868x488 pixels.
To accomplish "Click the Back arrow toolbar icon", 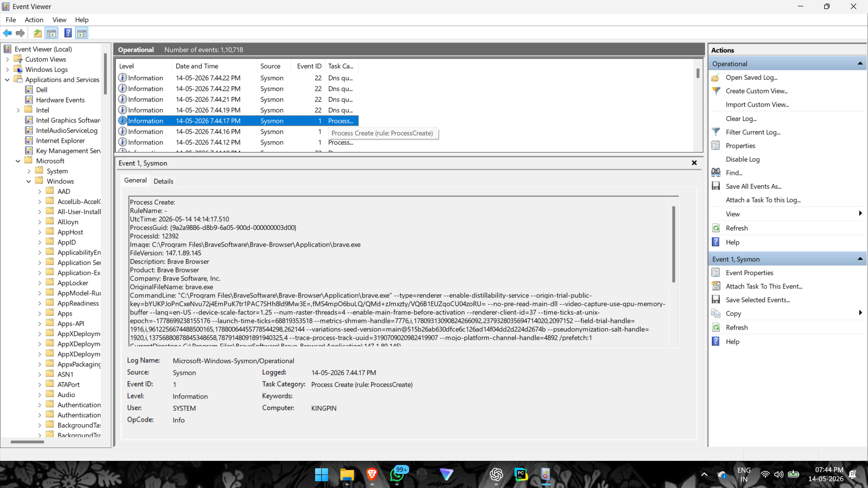I will [x=8, y=33].
